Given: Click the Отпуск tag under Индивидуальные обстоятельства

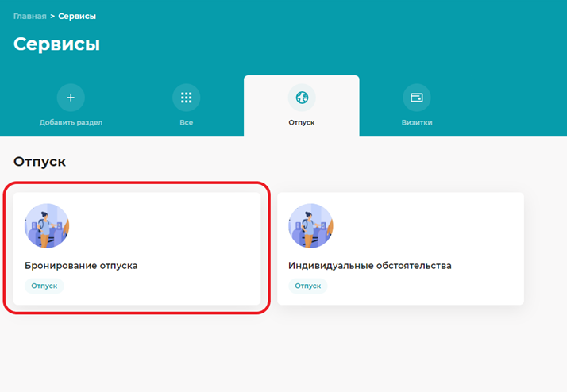Looking at the screenshot, I should 308,286.
